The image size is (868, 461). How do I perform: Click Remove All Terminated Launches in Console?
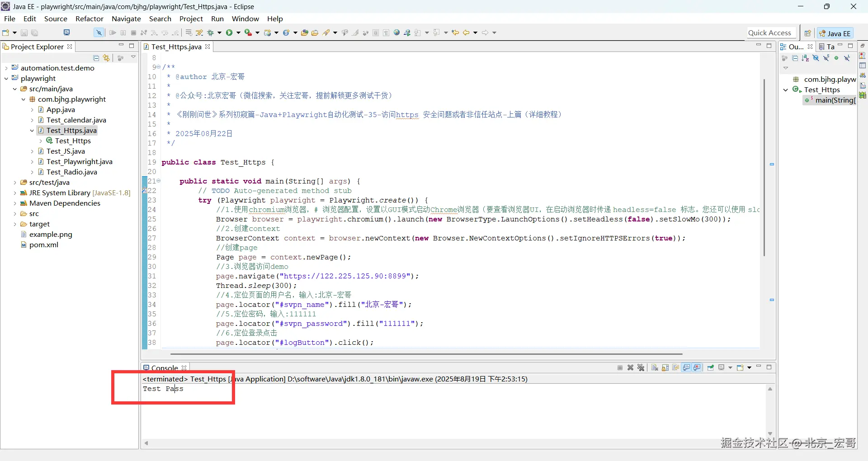pos(641,367)
